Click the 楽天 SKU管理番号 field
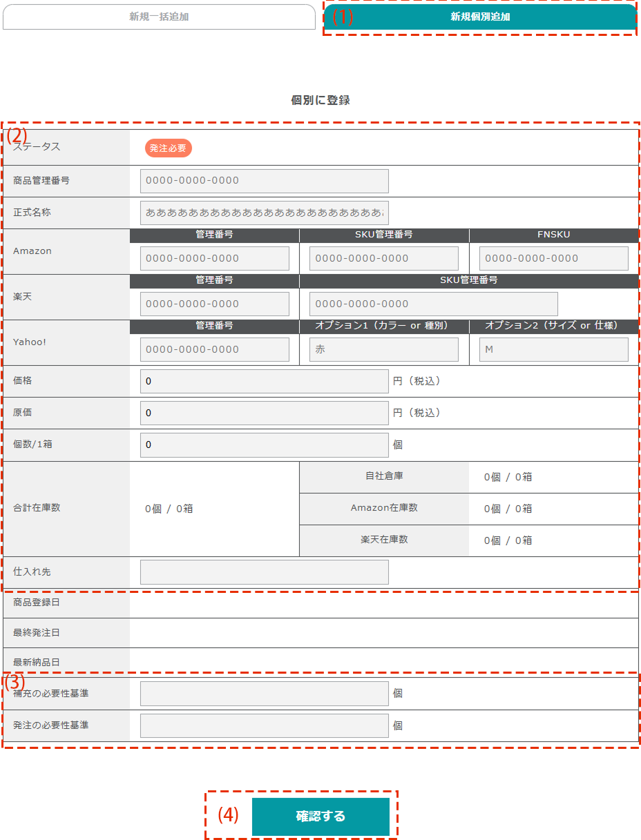This screenshot has height=840, width=641. (x=433, y=304)
